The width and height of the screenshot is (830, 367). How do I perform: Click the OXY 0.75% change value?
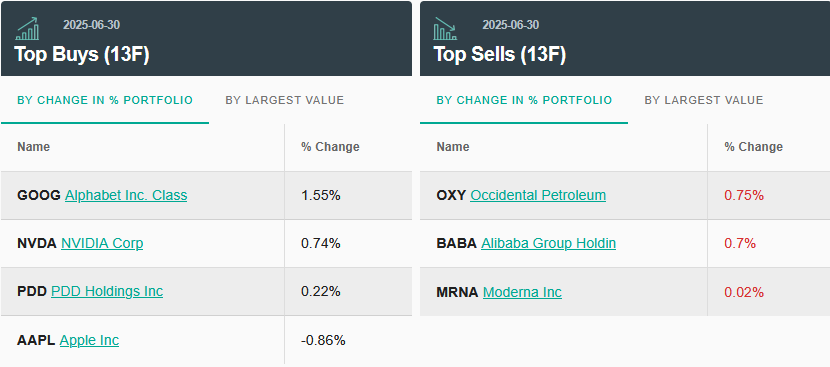(x=744, y=195)
